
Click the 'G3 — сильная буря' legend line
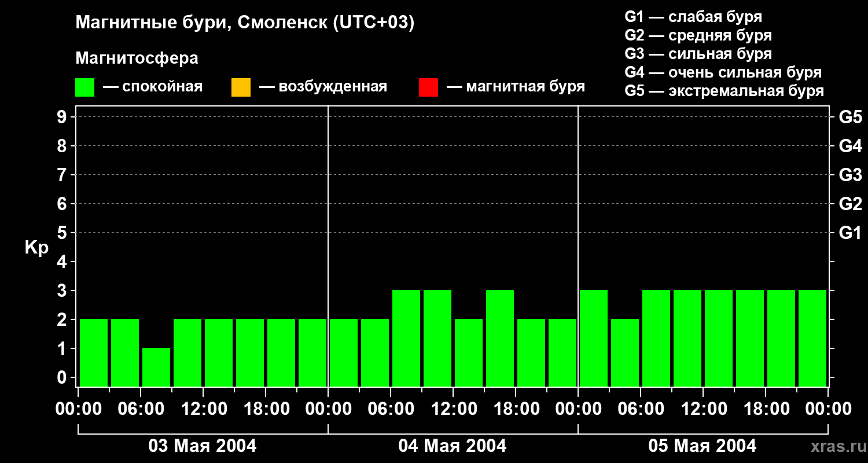(x=698, y=54)
